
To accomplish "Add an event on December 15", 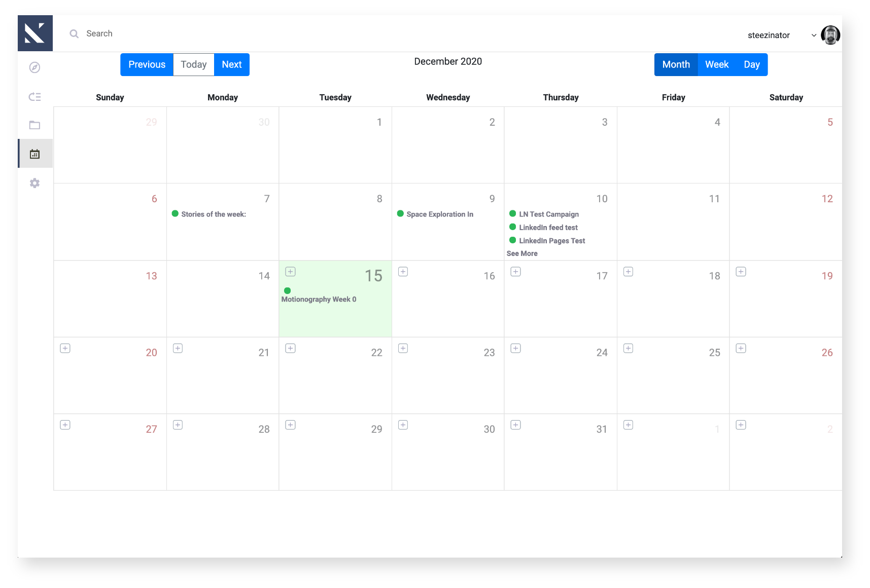I will pyautogui.click(x=291, y=272).
